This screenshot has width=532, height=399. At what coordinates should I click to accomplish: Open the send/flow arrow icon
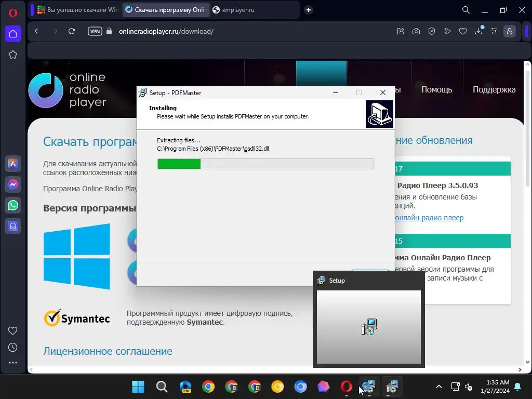[447, 31]
